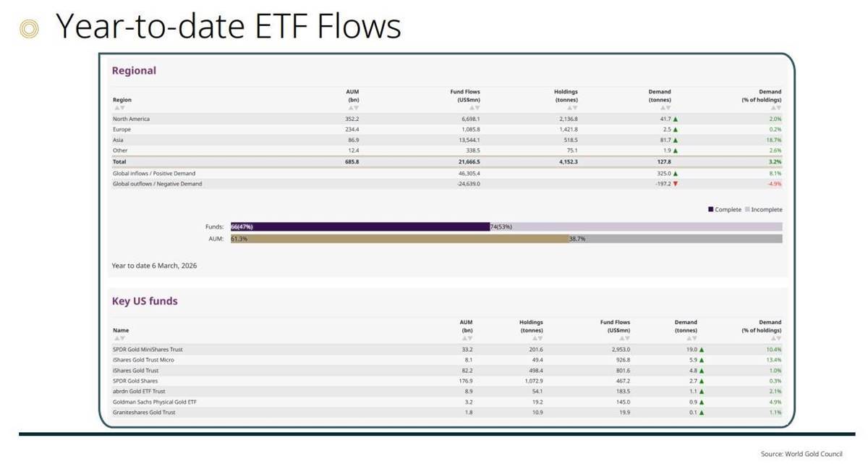Select the North America row

(x=131, y=119)
